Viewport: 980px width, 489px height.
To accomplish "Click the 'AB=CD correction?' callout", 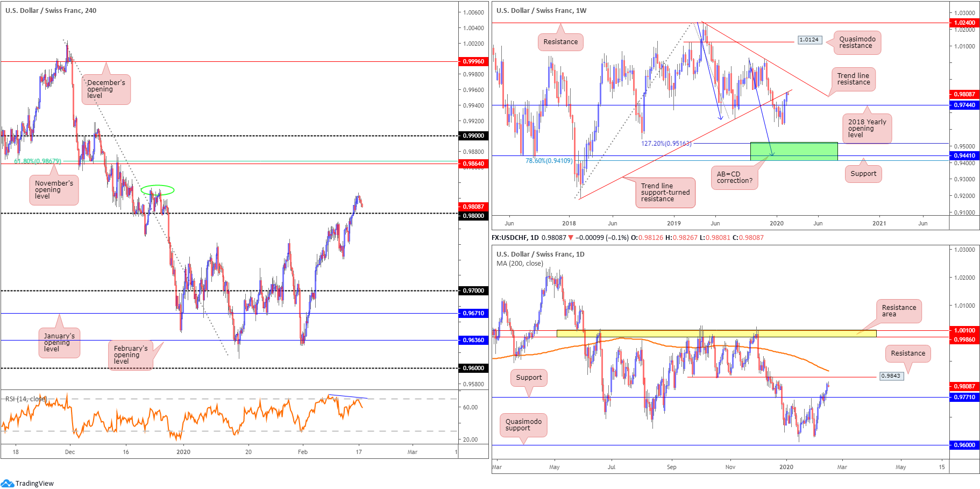I will 735,178.
